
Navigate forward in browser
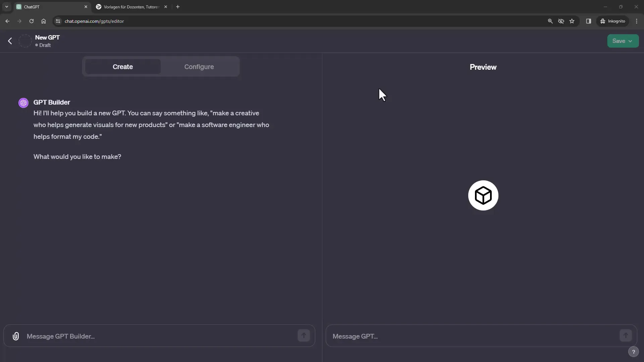(19, 21)
